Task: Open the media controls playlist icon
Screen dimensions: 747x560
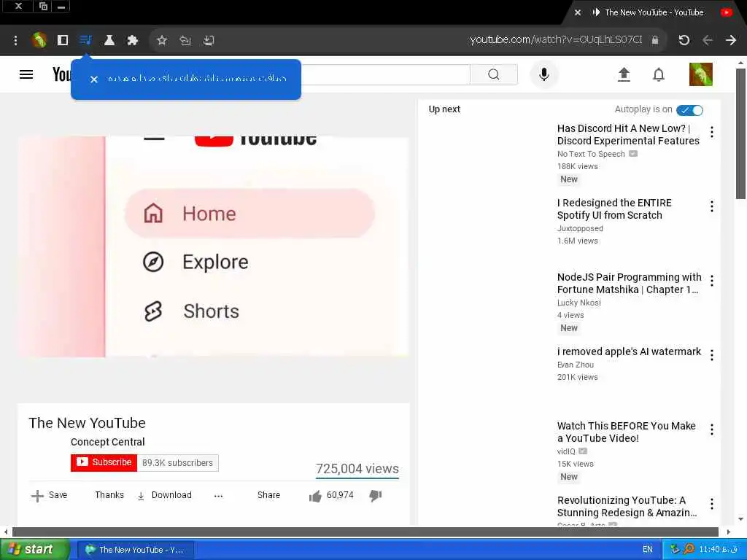Action: click(x=86, y=40)
